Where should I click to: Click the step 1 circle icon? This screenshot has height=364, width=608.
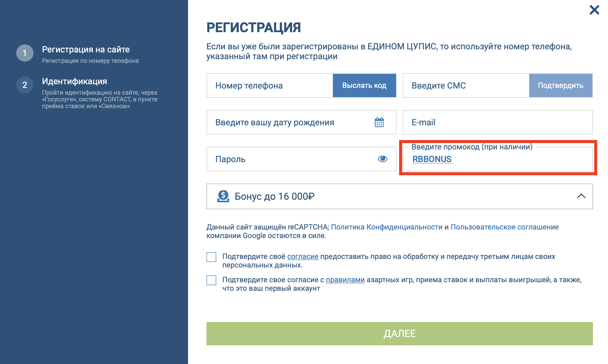click(25, 53)
